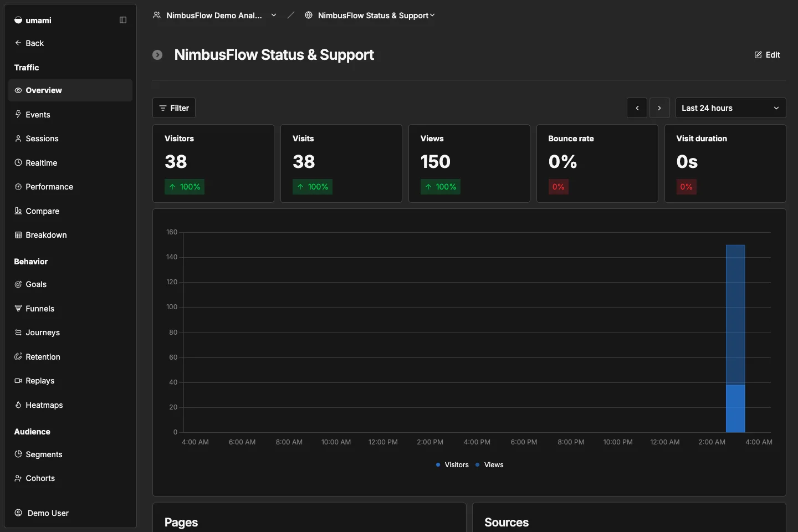
Task: Click the Compare chart icon
Action: 18,211
